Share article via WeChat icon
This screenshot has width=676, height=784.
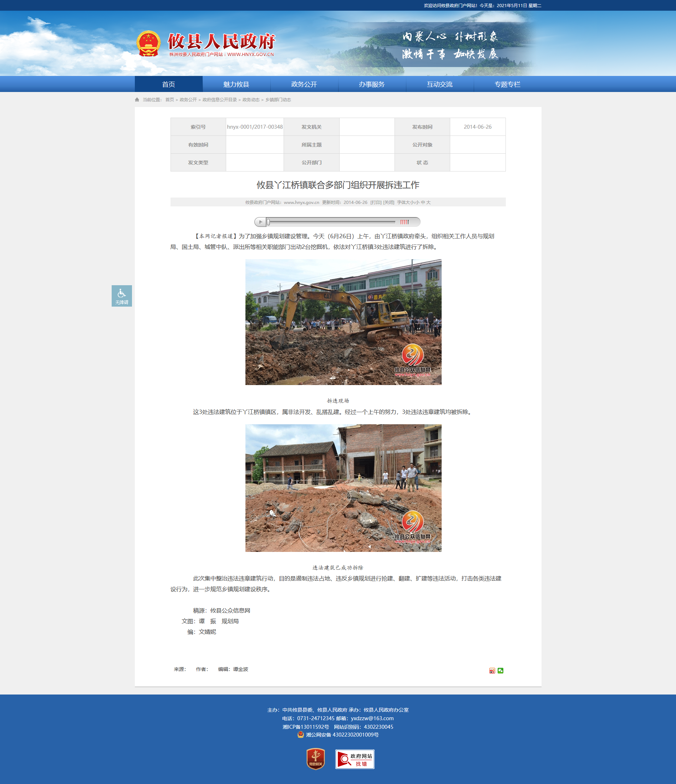[500, 671]
